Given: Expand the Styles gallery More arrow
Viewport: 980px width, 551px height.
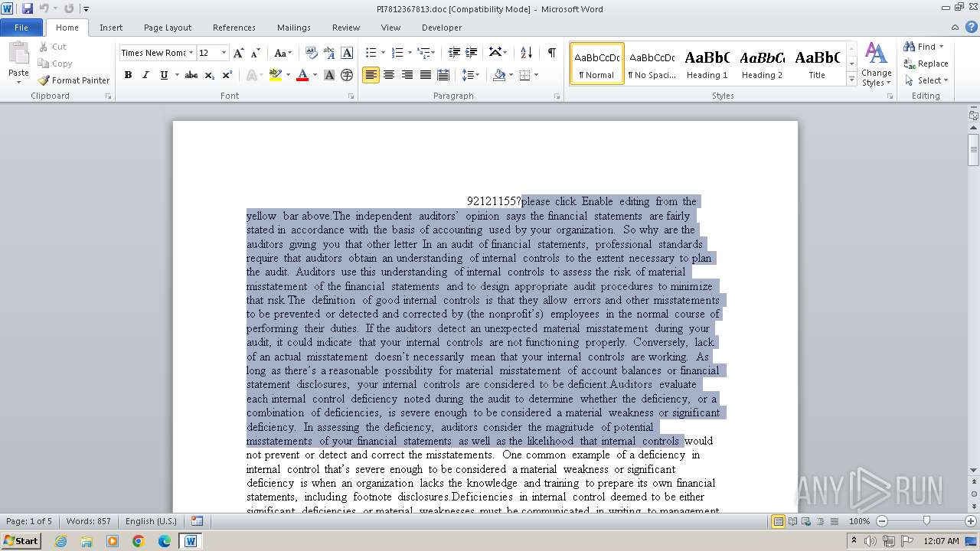Looking at the screenshot, I should click(x=851, y=80).
